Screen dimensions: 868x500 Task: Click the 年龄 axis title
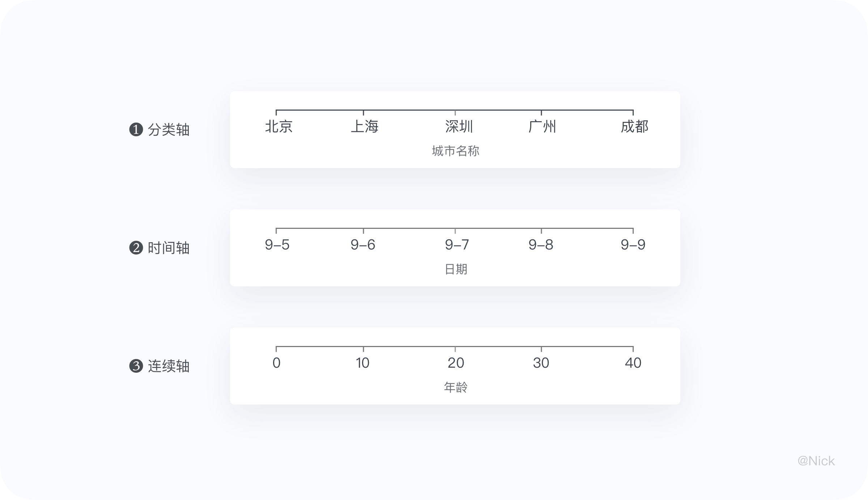(x=456, y=387)
